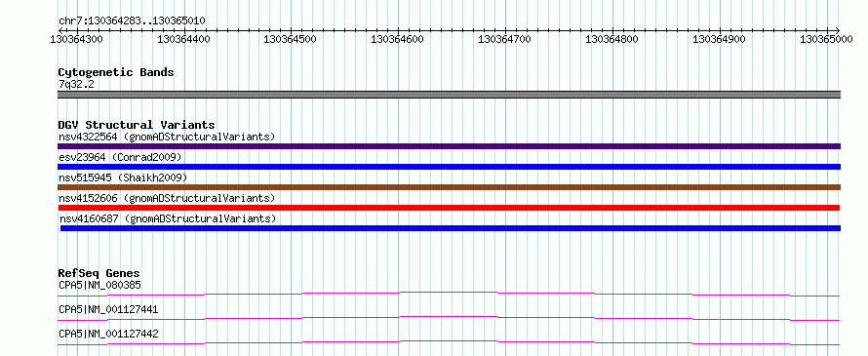Open the esv23964 (Conrad2009) label
This screenshot has height=356, width=868.
(120, 157)
